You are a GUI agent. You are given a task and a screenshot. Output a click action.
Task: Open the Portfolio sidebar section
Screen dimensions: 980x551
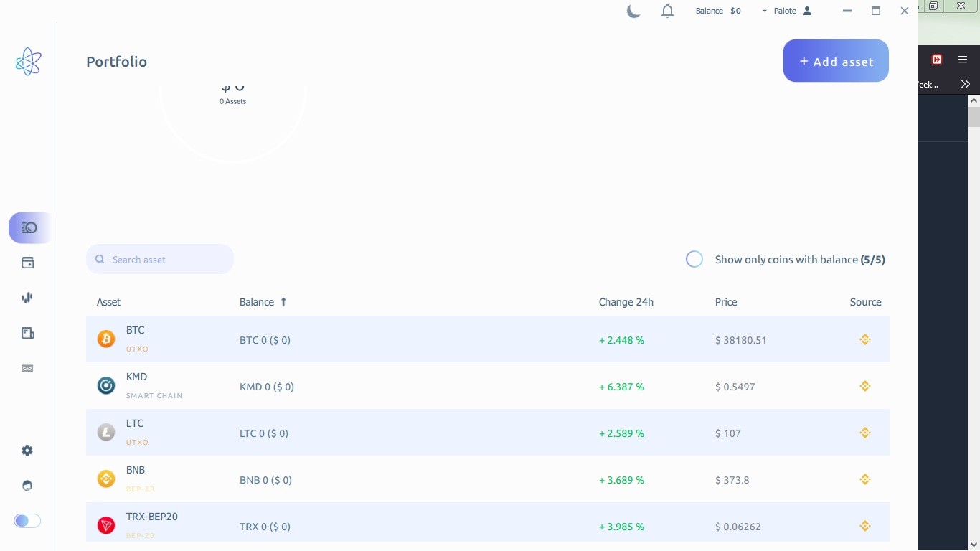pyautogui.click(x=29, y=227)
